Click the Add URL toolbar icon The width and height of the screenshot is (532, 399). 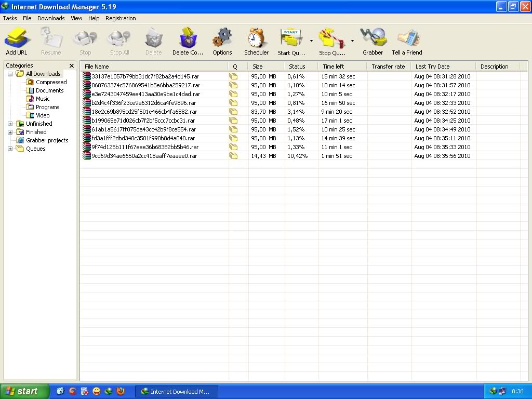click(16, 37)
